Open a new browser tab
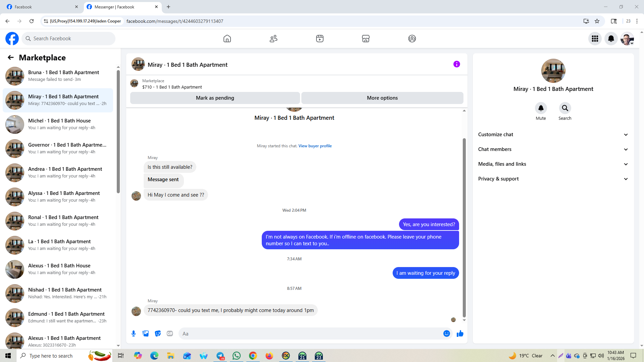644x362 pixels. (x=168, y=7)
